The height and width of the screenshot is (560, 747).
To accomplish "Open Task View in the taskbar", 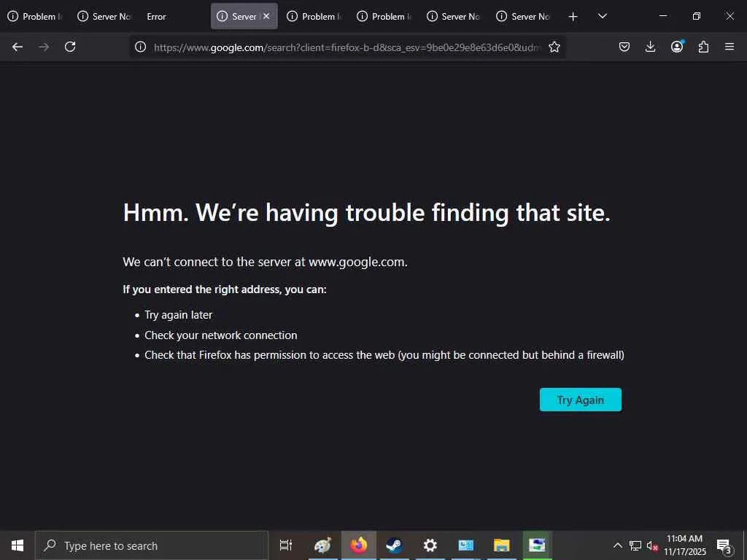I will (x=286, y=545).
